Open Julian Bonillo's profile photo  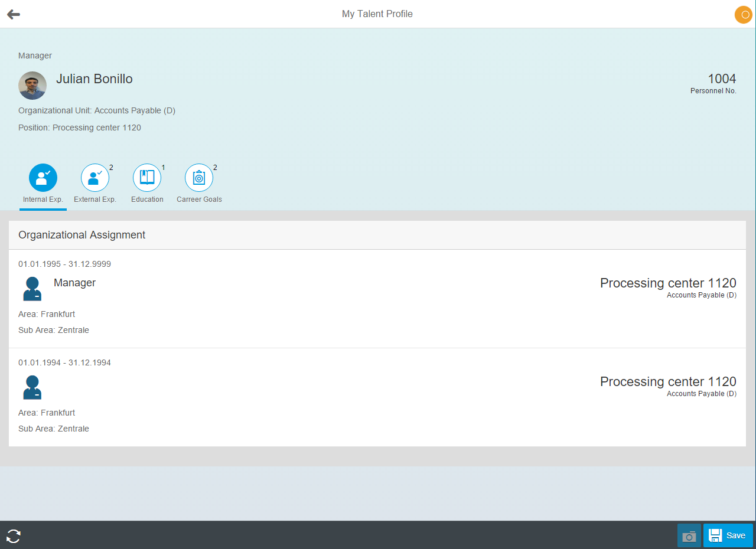point(32,86)
